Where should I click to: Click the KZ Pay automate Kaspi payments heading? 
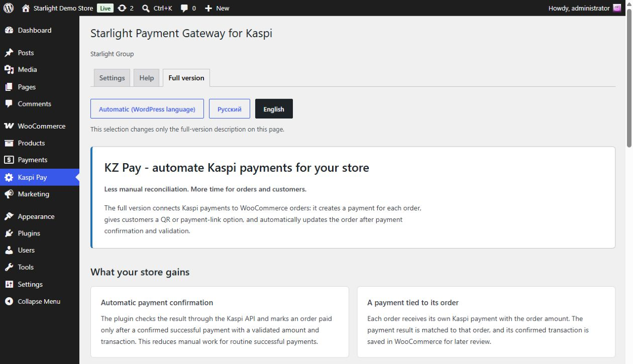237,168
